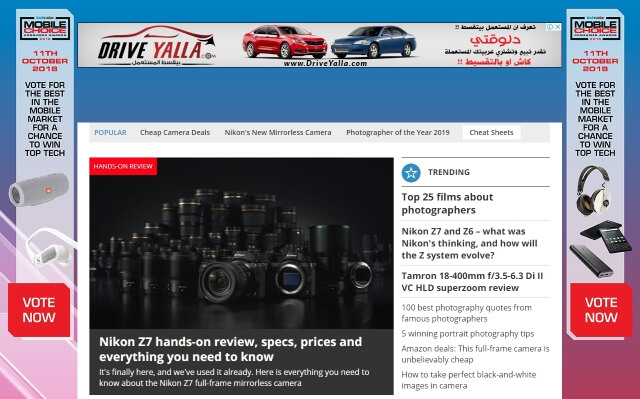The height and width of the screenshot is (399, 640).
Task: Click the red car in the banner ad
Action: pyautogui.click(x=284, y=42)
